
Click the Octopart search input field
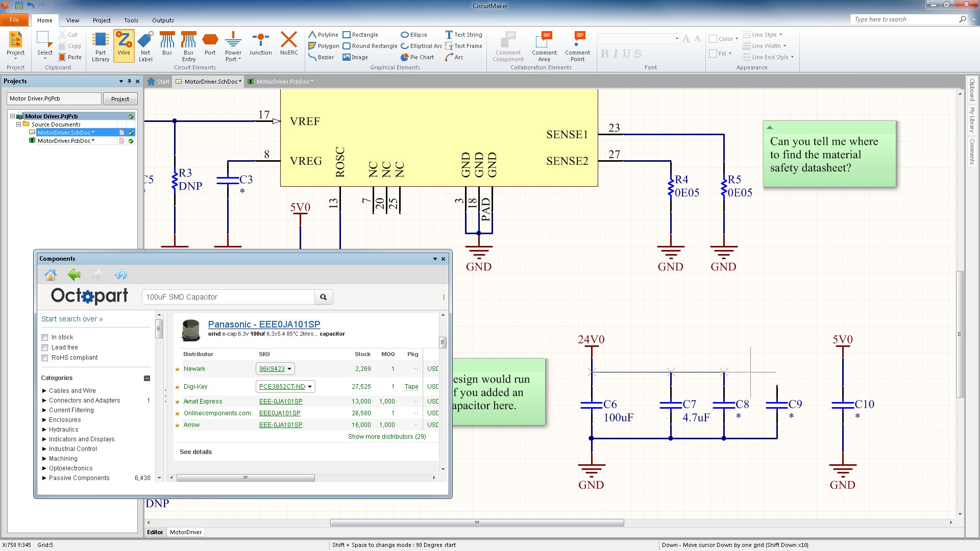[x=228, y=297]
